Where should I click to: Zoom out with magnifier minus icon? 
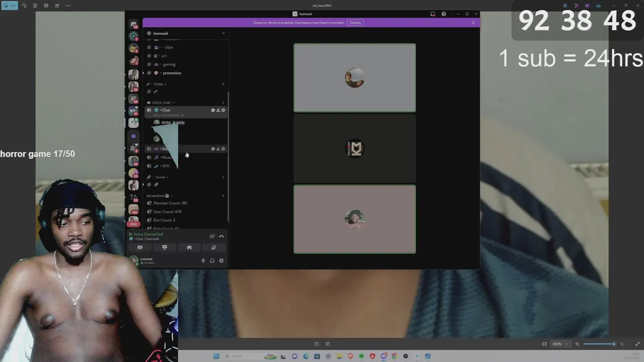tap(577, 344)
